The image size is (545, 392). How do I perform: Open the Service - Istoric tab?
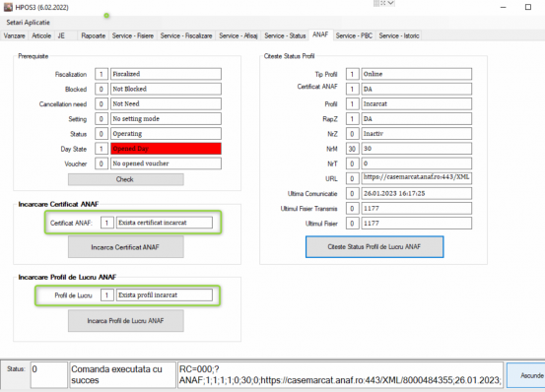point(399,35)
